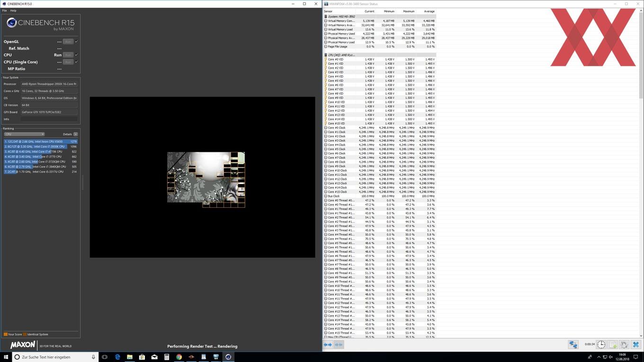The height and width of the screenshot is (362, 644).
Task: Select Bus Clock sensor row
Action: tap(380, 196)
